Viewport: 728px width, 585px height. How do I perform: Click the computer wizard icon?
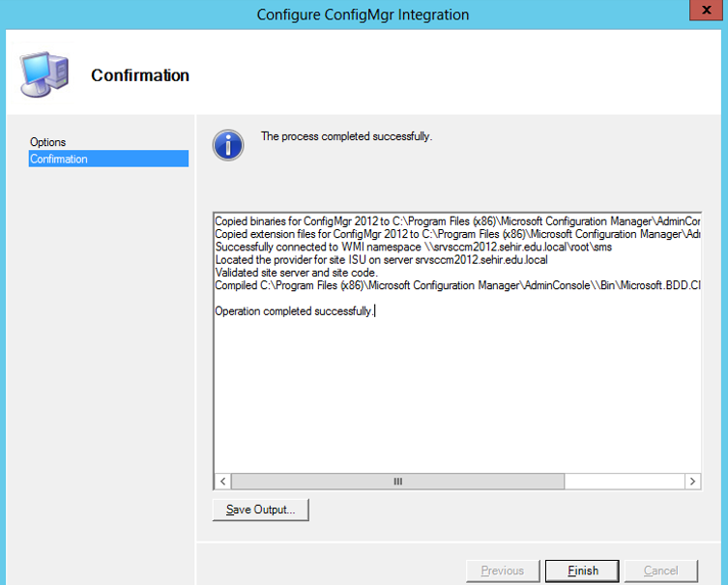44,74
